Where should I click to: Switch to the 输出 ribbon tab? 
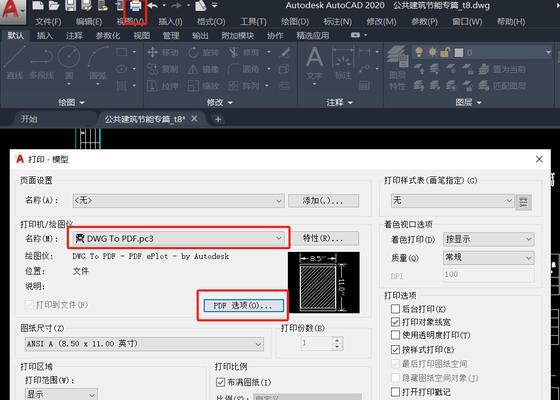click(x=200, y=35)
